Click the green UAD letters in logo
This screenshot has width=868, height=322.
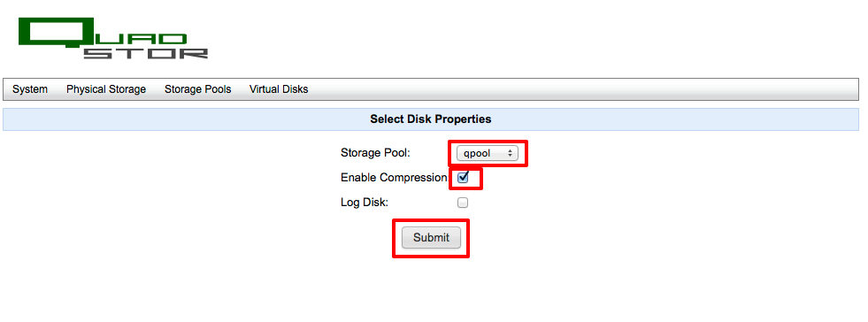pos(140,39)
